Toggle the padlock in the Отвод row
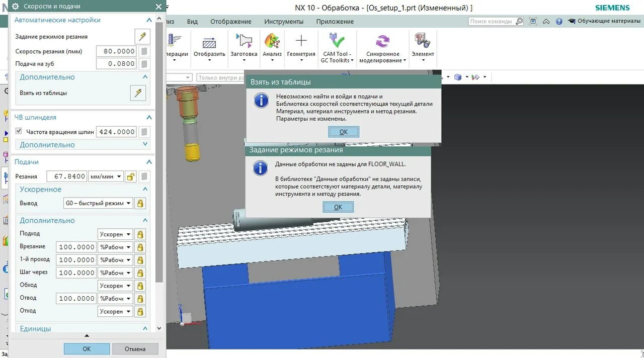 [x=140, y=299]
